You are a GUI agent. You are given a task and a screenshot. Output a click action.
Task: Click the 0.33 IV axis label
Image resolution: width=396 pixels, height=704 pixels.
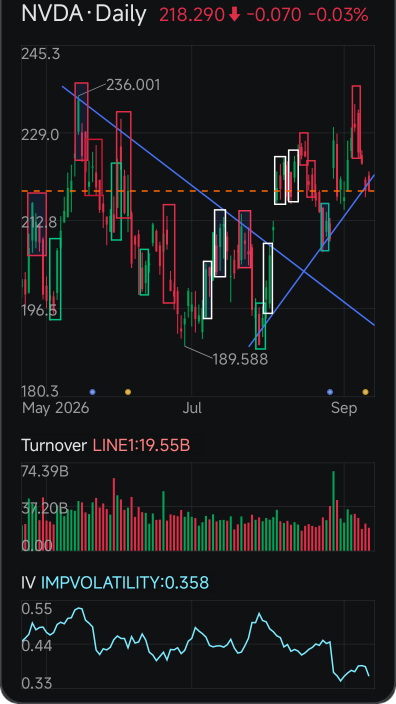tap(37, 683)
